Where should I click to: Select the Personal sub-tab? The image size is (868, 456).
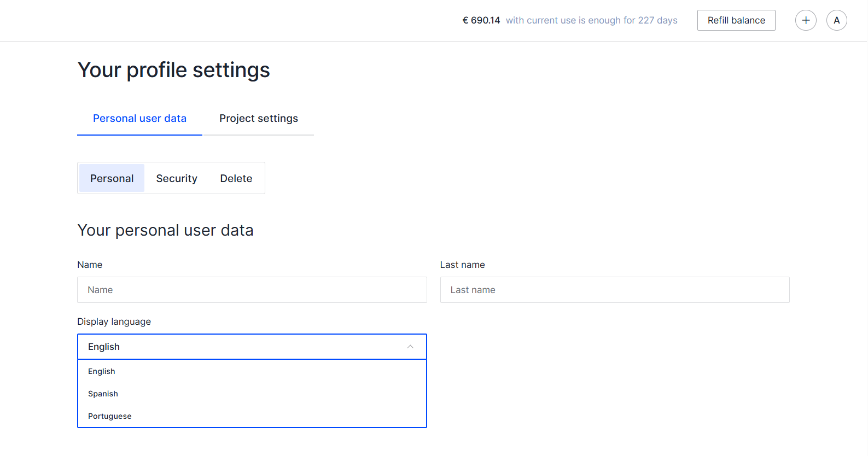(112, 178)
